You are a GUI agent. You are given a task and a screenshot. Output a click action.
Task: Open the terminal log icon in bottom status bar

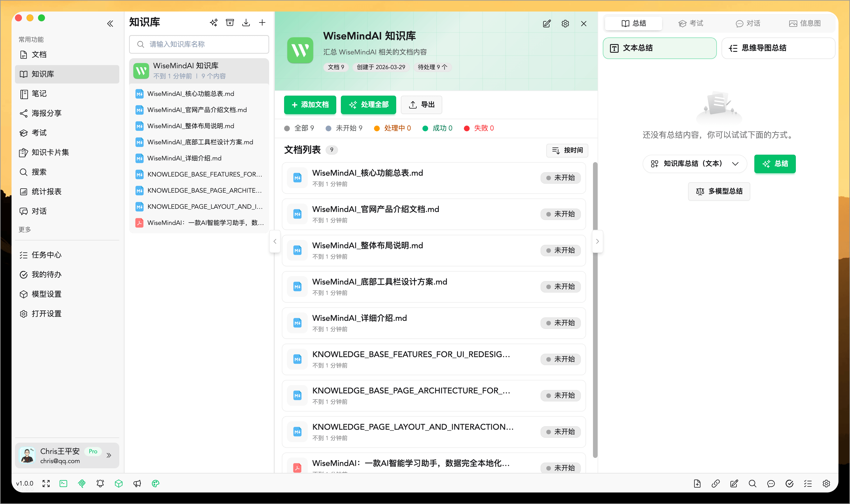coord(63,483)
